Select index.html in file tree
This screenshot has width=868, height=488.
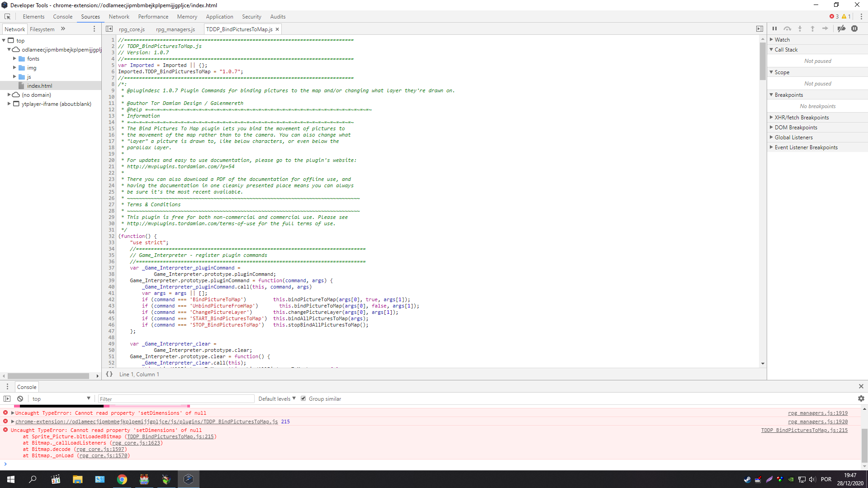(39, 85)
